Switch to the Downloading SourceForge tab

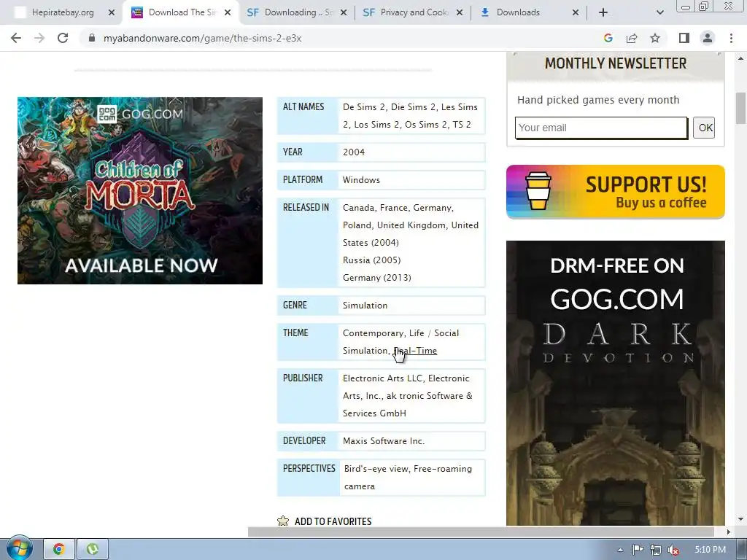click(x=290, y=12)
